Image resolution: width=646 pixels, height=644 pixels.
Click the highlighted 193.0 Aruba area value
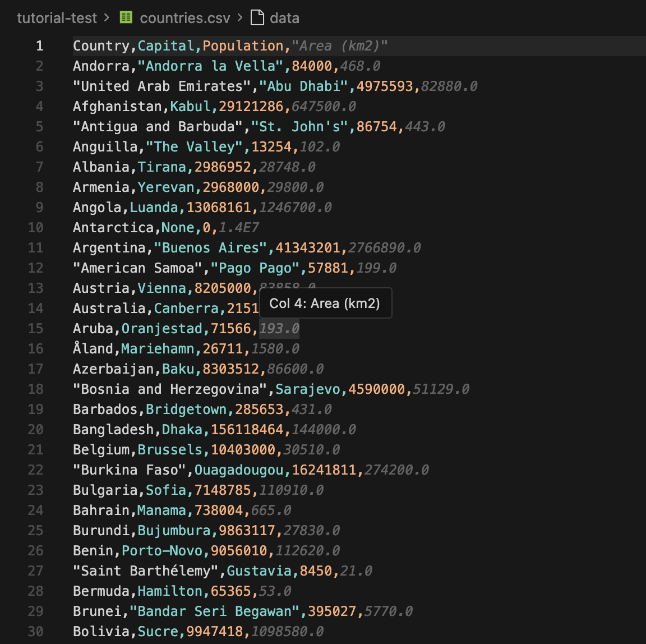(x=279, y=328)
